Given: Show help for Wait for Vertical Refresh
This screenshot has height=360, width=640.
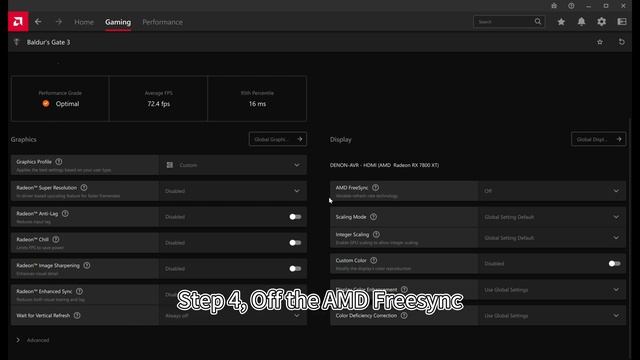Looking at the screenshot, I should click(x=77, y=316).
